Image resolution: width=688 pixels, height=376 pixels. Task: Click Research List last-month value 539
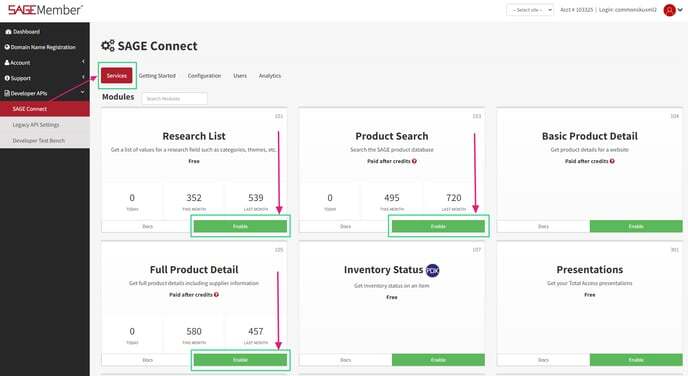point(256,198)
